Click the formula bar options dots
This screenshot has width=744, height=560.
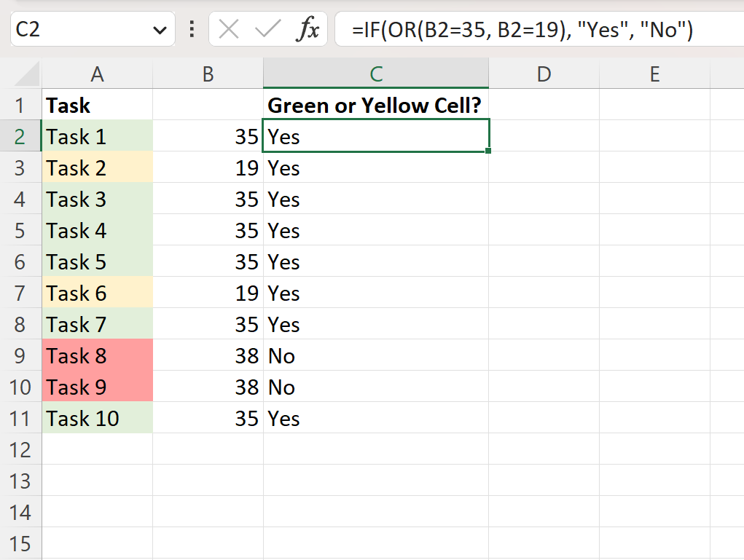click(x=192, y=29)
